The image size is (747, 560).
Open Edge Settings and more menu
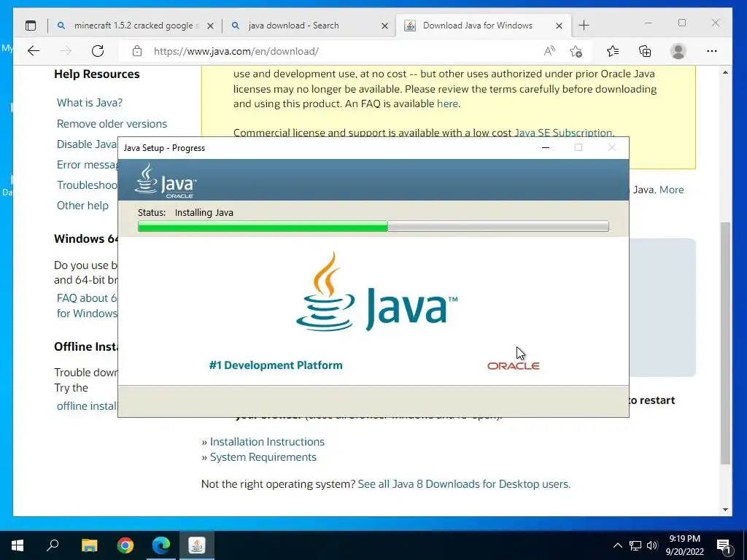tap(712, 51)
